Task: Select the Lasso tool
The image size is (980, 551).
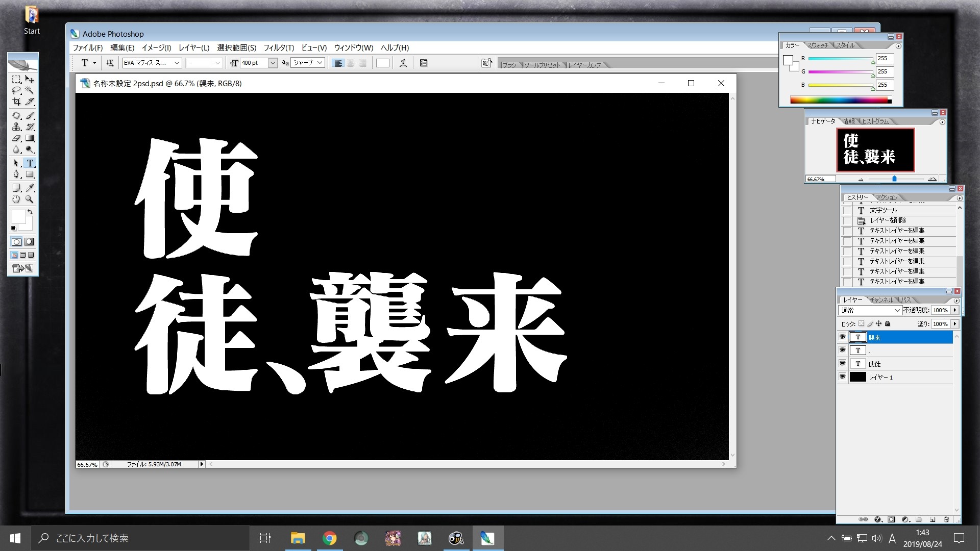Action: pyautogui.click(x=16, y=90)
